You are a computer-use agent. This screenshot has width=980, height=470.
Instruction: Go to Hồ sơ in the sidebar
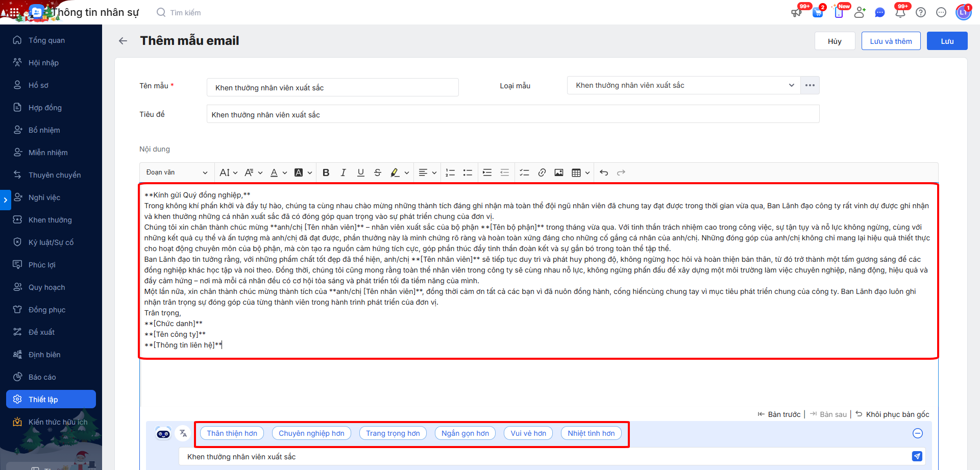[x=51, y=85]
